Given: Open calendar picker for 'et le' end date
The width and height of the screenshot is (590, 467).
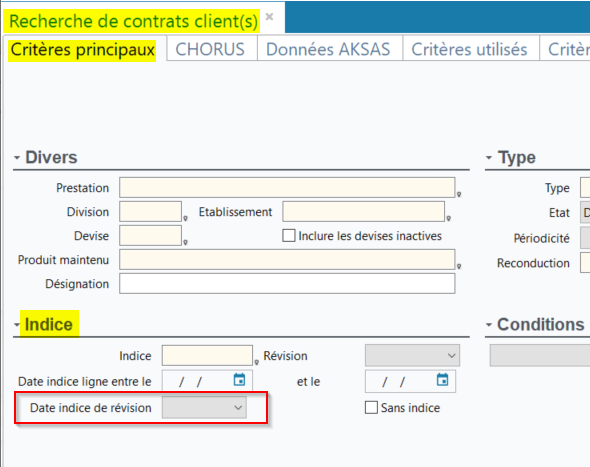Looking at the screenshot, I should pos(442,380).
